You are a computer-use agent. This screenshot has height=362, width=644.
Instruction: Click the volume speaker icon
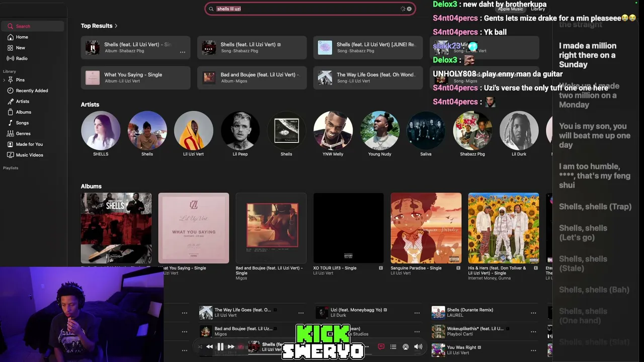click(x=418, y=346)
